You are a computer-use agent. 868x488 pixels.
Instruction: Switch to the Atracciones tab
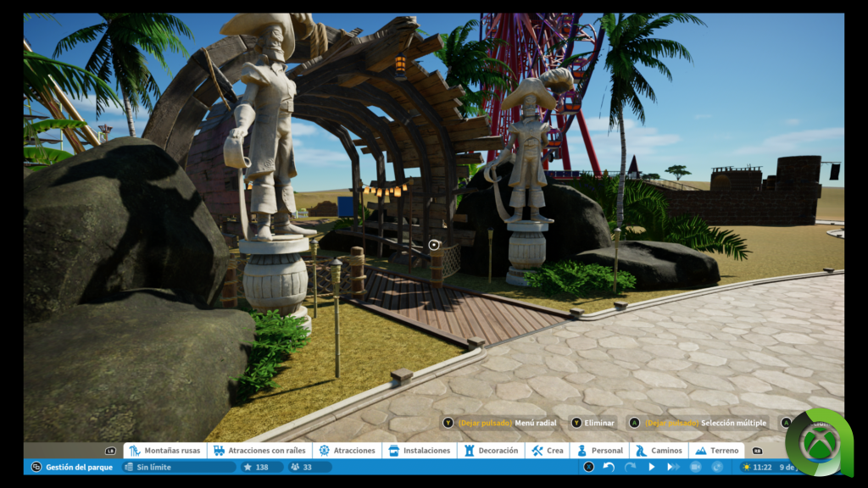(x=347, y=451)
